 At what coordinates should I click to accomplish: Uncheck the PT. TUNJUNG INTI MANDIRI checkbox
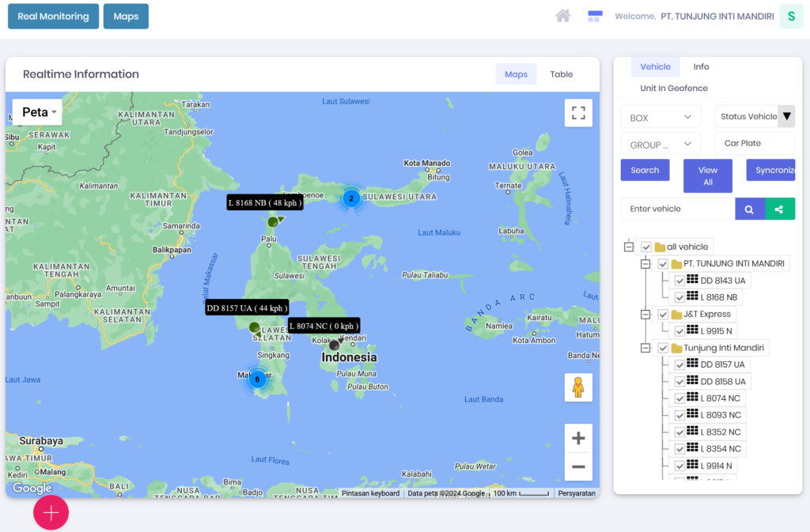[x=664, y=264]
